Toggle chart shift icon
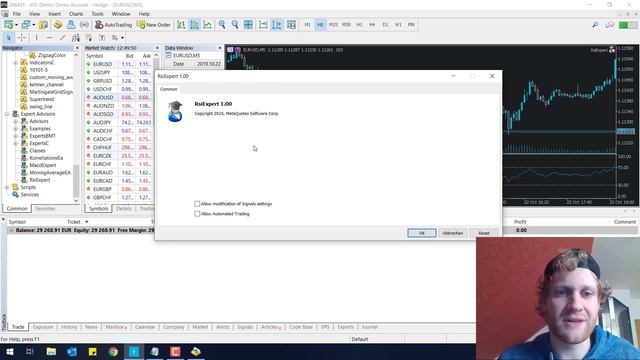 click(277, 25)
